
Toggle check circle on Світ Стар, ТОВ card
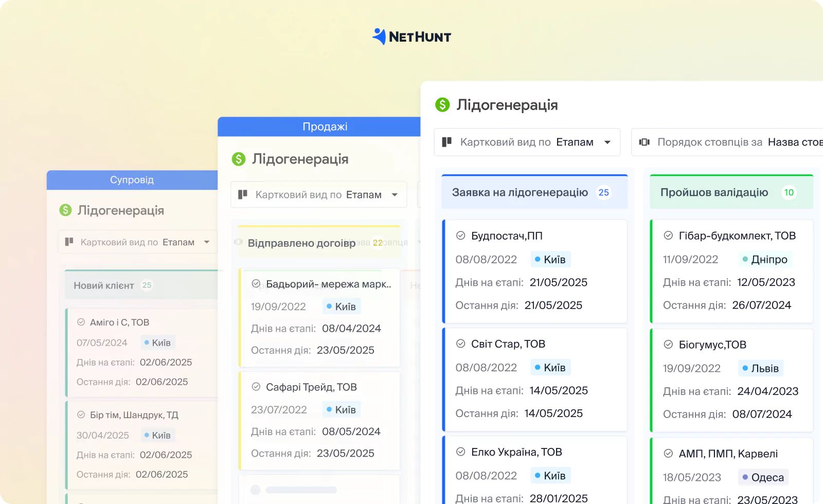(x=461, y=344)
